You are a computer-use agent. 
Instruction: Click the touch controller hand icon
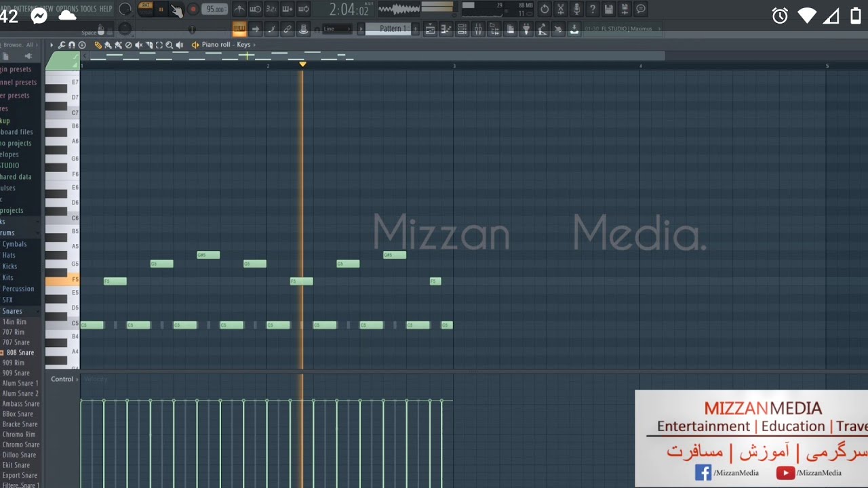pos(558,28)
